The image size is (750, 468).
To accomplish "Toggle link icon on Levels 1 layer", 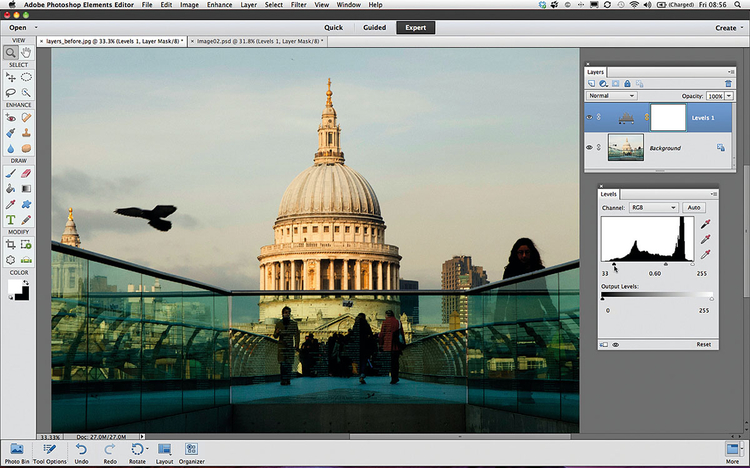I will click(x=598, y=117).
